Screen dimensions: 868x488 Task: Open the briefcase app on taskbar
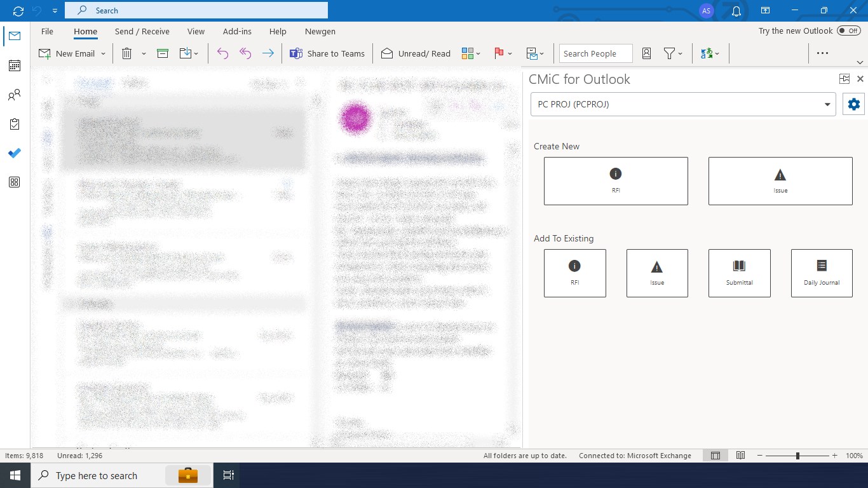pos(188,475)
